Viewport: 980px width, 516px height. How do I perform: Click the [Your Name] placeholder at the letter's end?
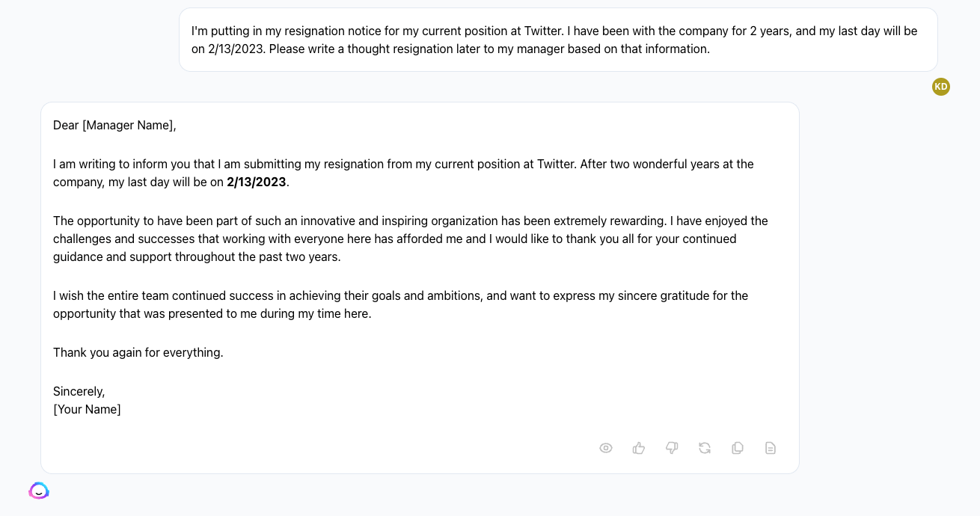(x=87, y=409)
